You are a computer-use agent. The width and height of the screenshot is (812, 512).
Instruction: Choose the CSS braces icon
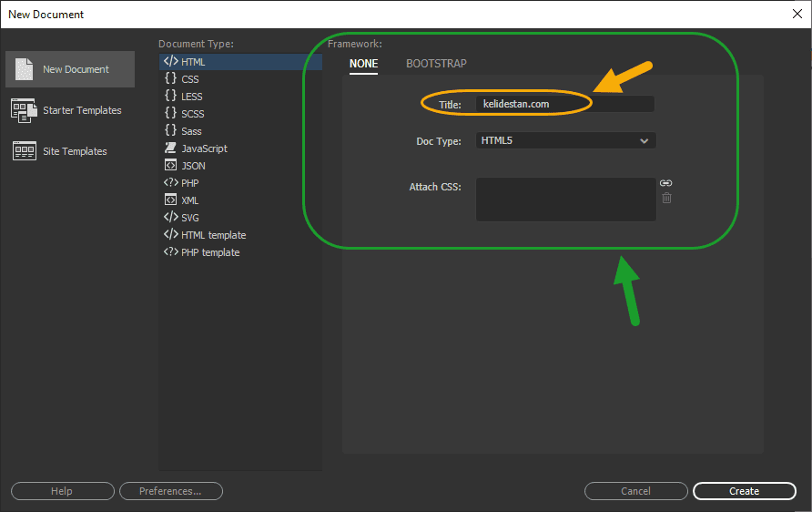pyautogui.click(x=170, y=78)
